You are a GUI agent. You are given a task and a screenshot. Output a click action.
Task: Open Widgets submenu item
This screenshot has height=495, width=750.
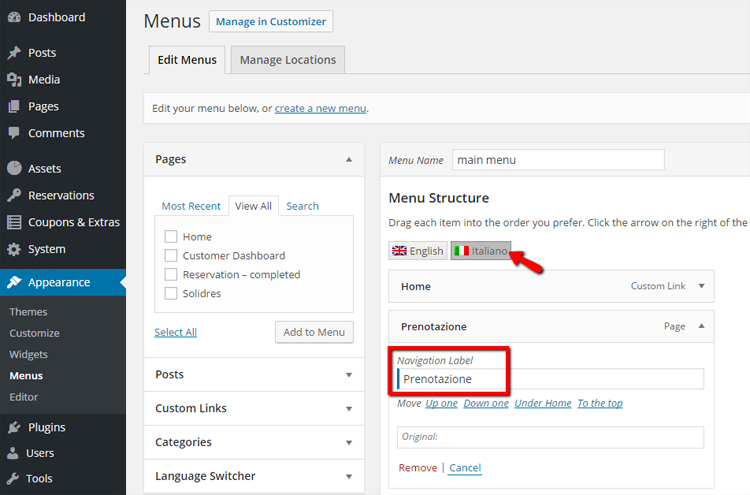(x=29, y=354)
